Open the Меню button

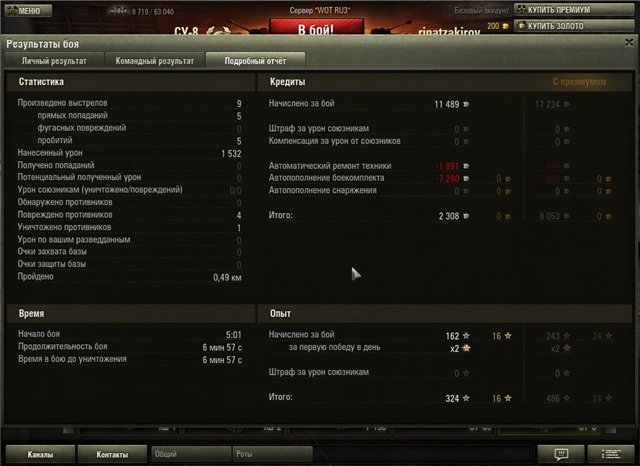28,11
